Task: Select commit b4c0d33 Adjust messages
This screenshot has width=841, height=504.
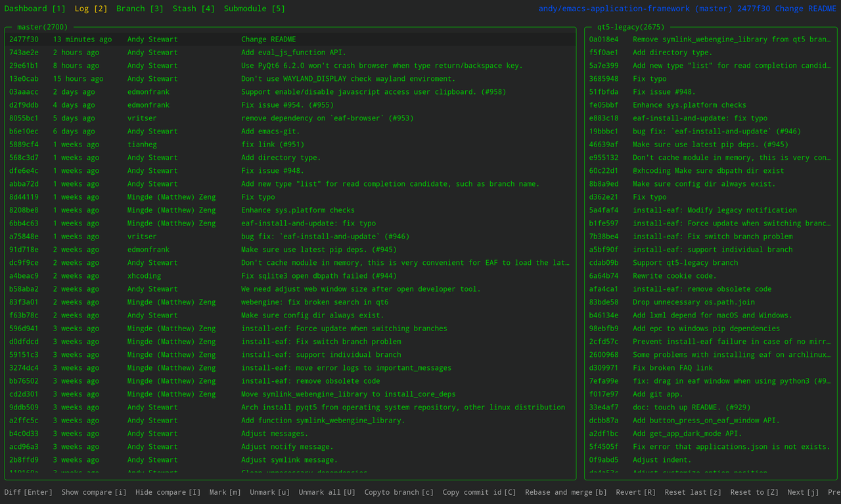Action: click(290, 434)
